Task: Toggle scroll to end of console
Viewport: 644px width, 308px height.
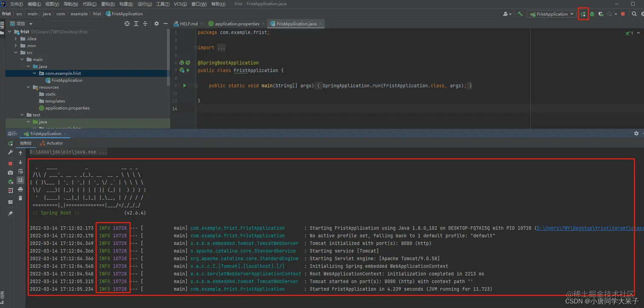Action: point(20,180)
